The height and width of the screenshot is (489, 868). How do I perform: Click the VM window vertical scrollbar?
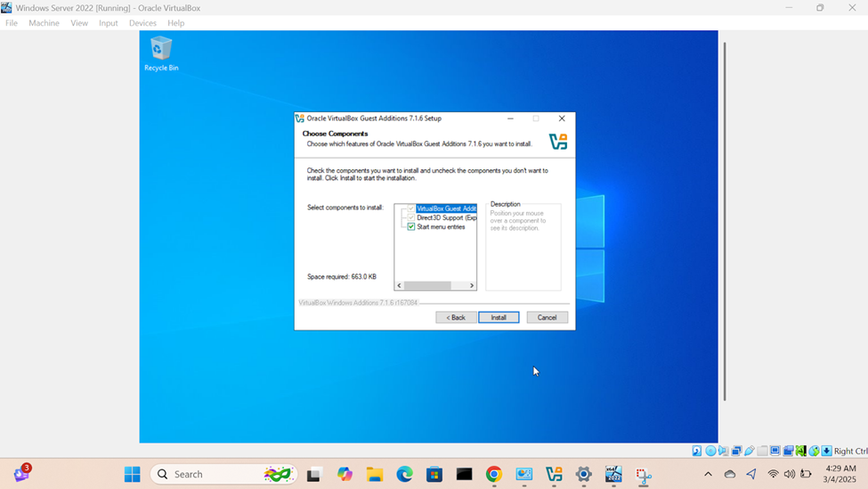pos(724,222)
